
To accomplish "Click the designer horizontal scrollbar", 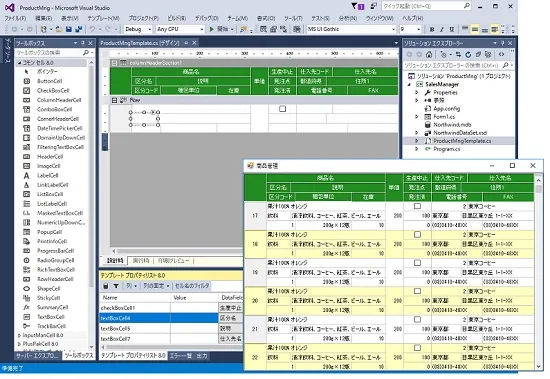I will point(177,251).
